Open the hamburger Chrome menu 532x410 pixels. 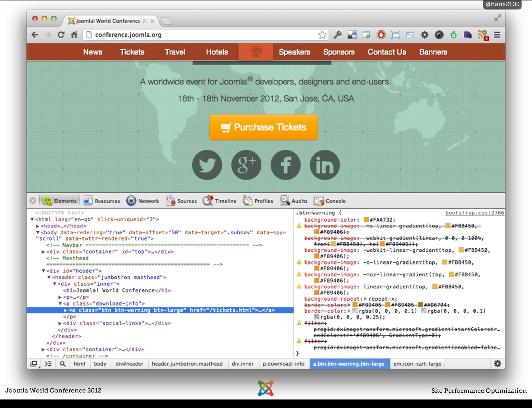click(497, 35)
